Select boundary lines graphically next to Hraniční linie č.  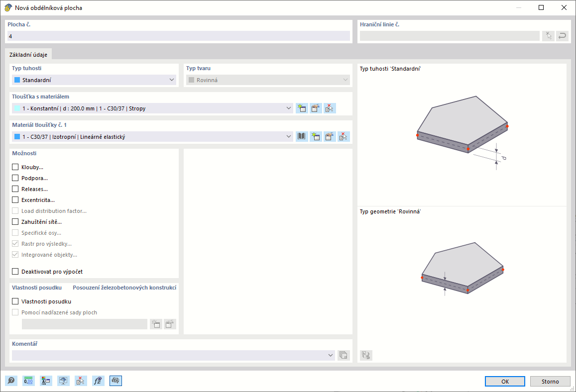[x=549, y=36]
